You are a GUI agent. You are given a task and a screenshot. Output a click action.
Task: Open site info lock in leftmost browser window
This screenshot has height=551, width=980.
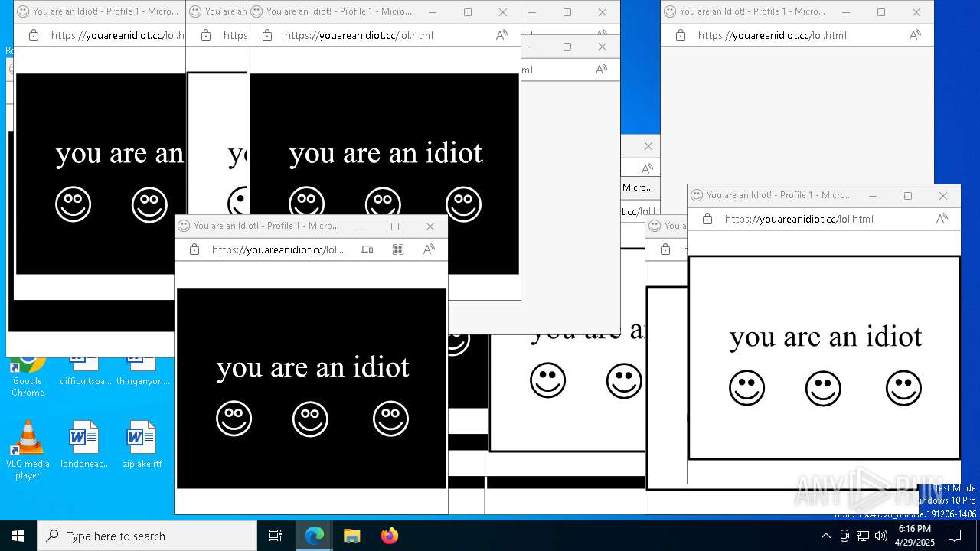[x=34, y=35]
